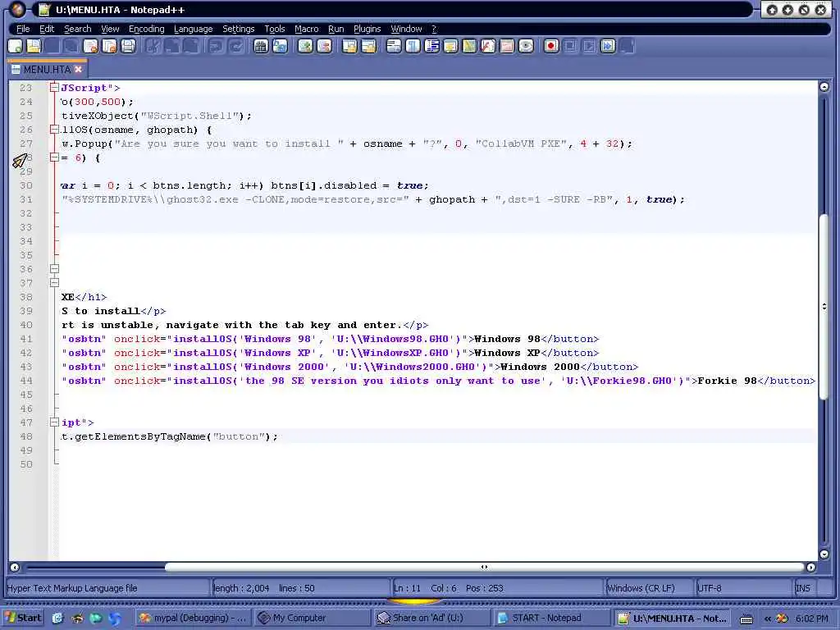Toggle Word Wrap from the toolbar
Image resolution: width=840 pixels, height=630 pixels.
pyautogui.click(x=394, y=46)
